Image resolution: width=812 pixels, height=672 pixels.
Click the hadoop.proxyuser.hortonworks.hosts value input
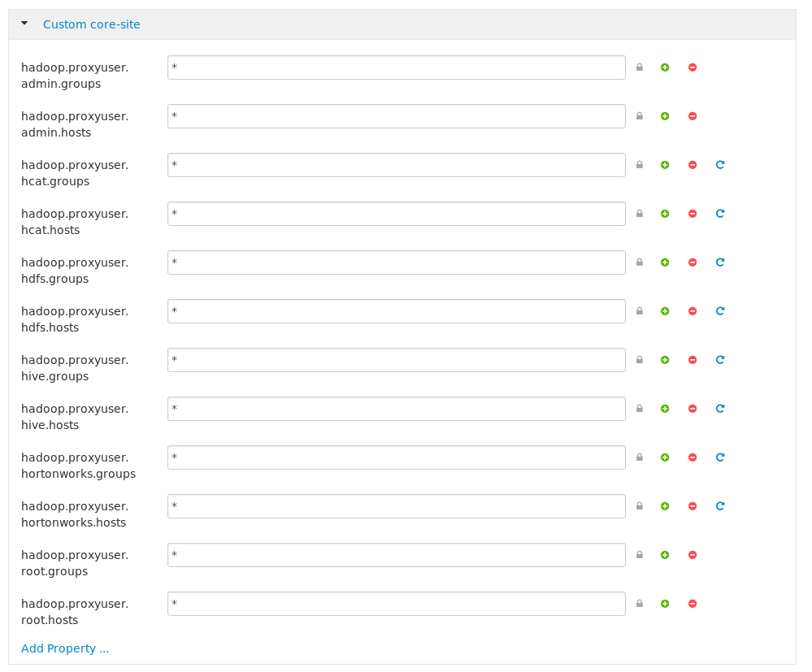(x=397, y=506)
